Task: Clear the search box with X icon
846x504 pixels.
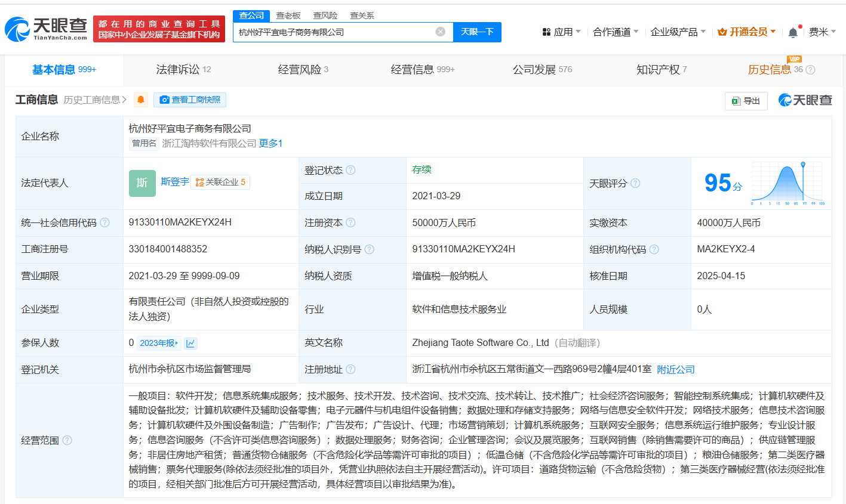Action: click(x=440, y=32)
